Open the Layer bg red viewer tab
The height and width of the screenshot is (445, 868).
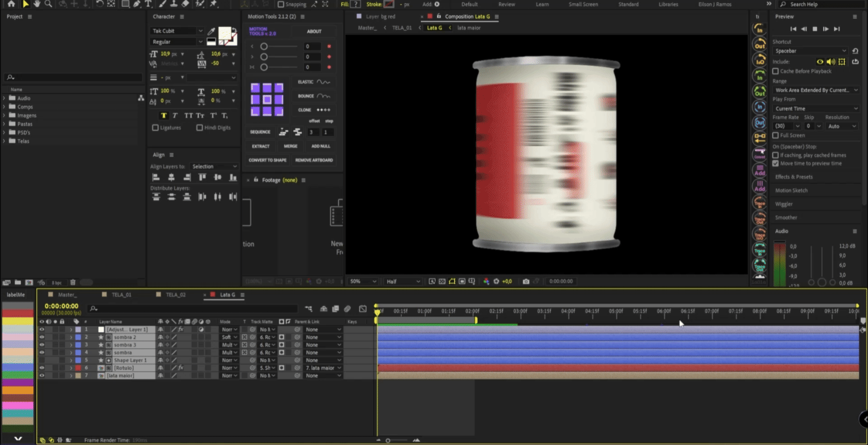(x=380, y=17)
